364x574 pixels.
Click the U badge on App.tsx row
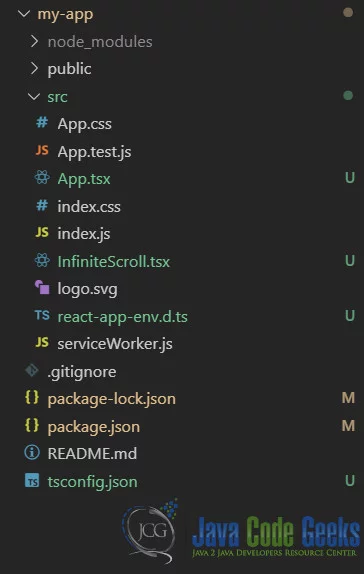[x=350, y=178]
